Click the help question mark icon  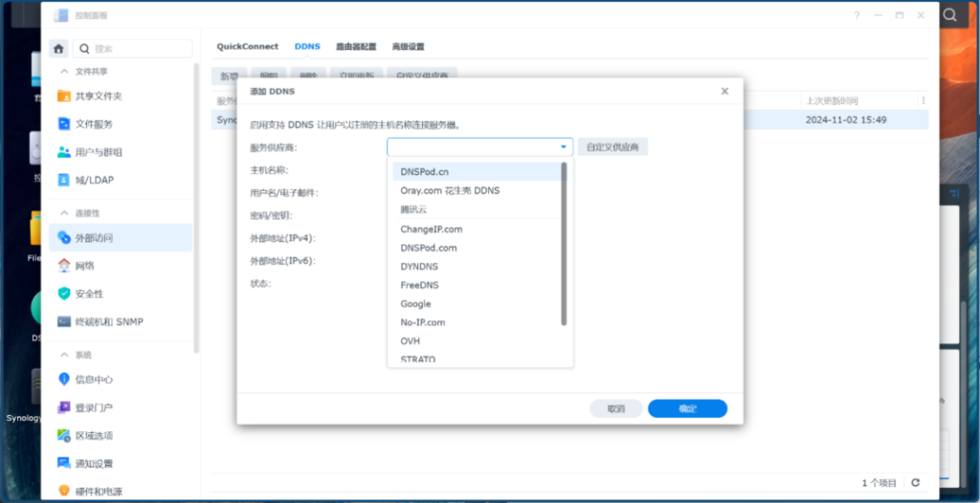tap(857, 15)
